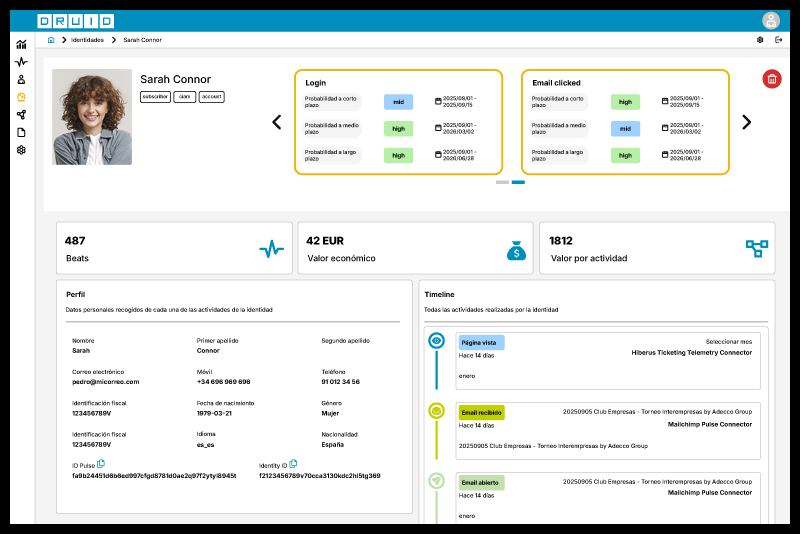
Task: Go to next prediction card with right chevron
Action: pyautogui.click(x=746, y=122)
